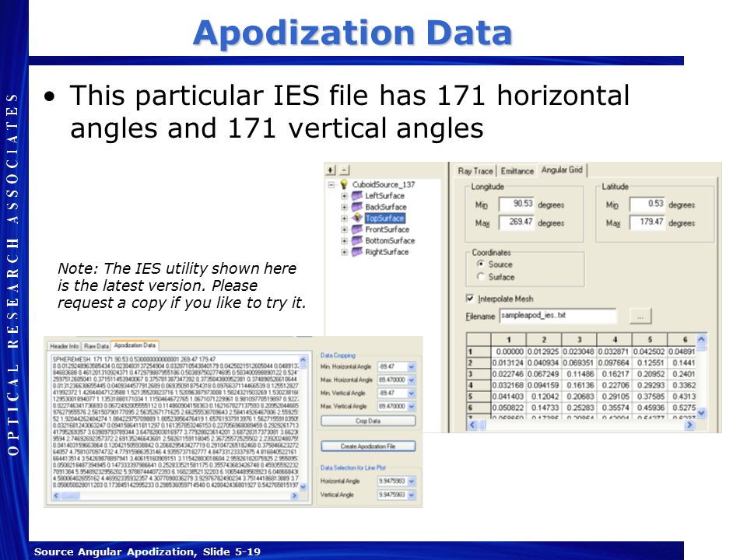Click the Crop Data button
This screenshot has height=560, width=747.
368,421
